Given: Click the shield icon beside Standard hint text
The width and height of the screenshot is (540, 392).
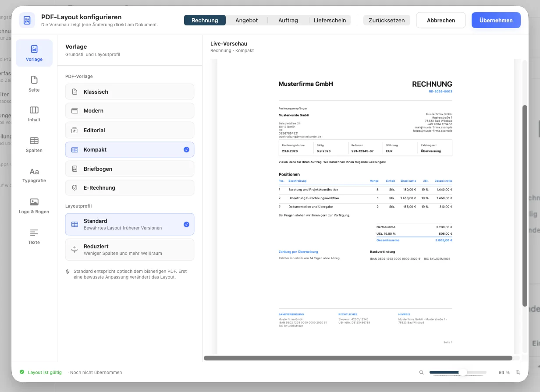Looking at the screenshot, I should [x=67, y=272].
